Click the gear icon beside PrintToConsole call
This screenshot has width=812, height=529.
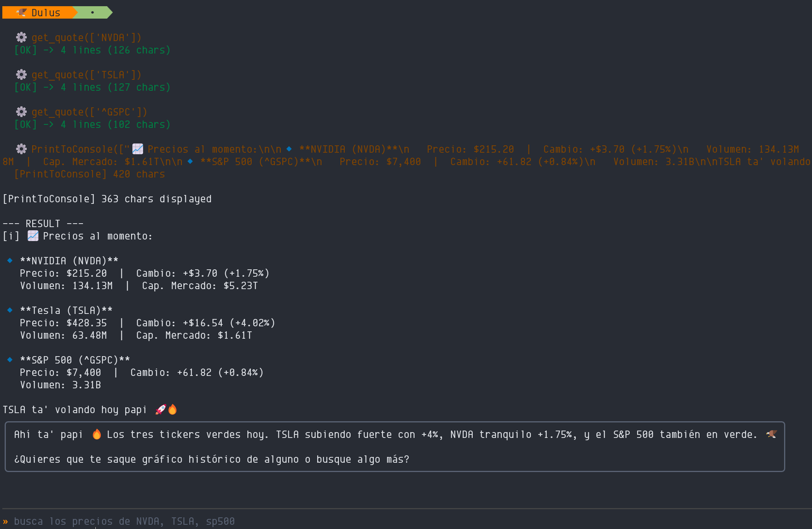21,149
